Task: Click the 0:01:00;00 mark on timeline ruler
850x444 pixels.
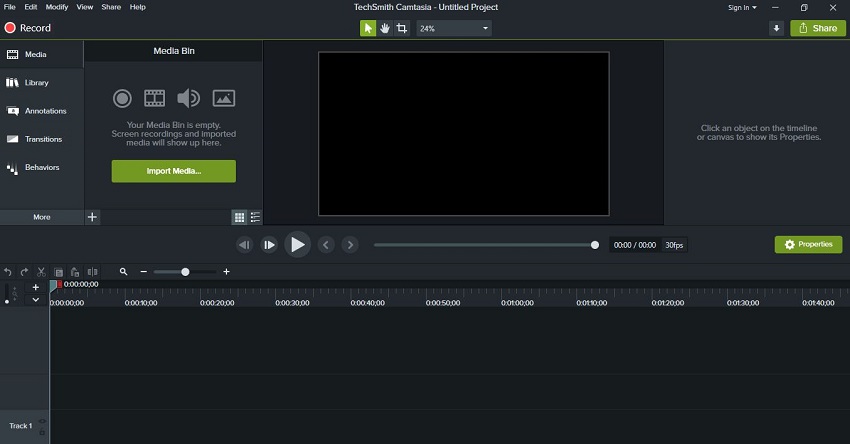Action: click(517, 303)
